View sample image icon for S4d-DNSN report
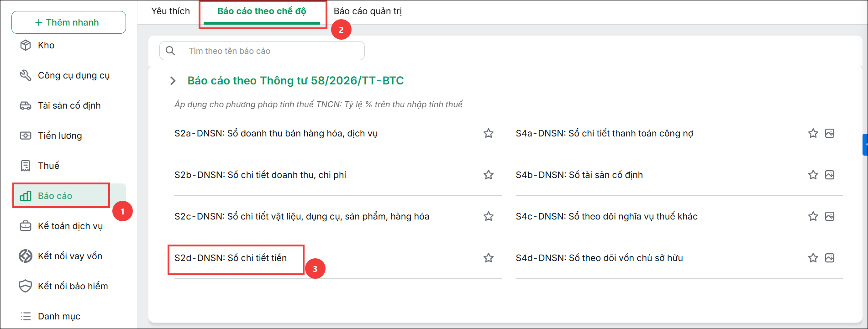 click(x=830, y=258)
